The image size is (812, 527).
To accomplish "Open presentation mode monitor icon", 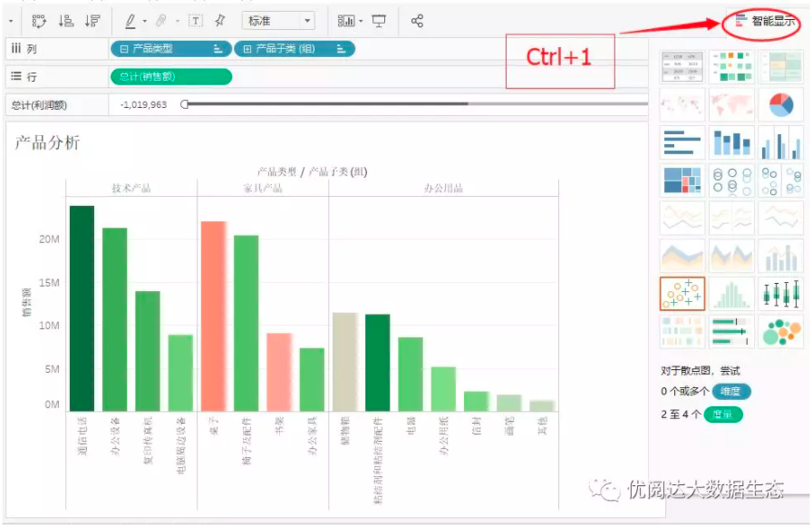I will [x=379, y=21].
